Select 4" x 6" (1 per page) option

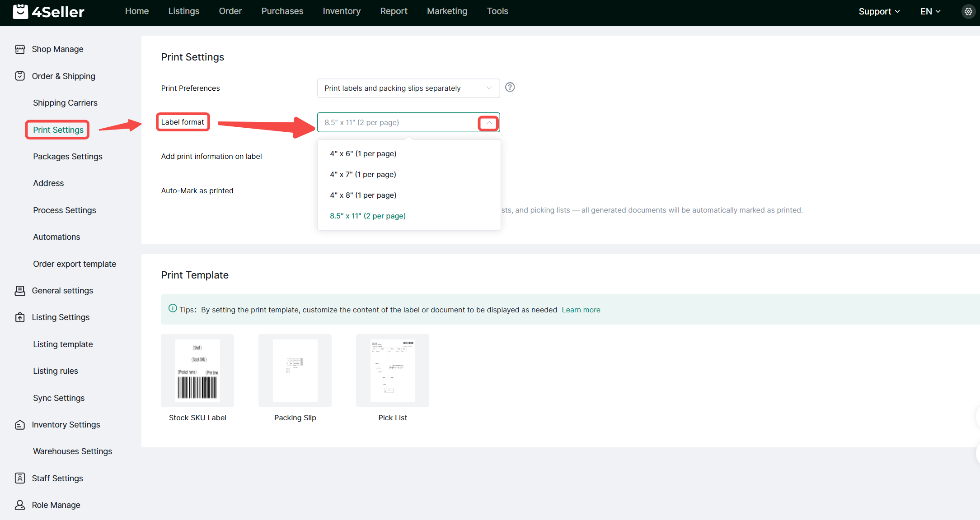[x=363, y=153]
